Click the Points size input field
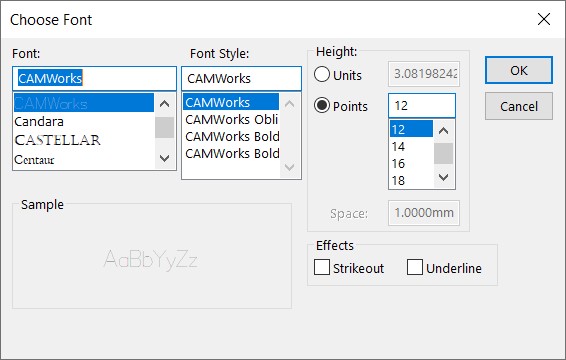 click(422, 105)
